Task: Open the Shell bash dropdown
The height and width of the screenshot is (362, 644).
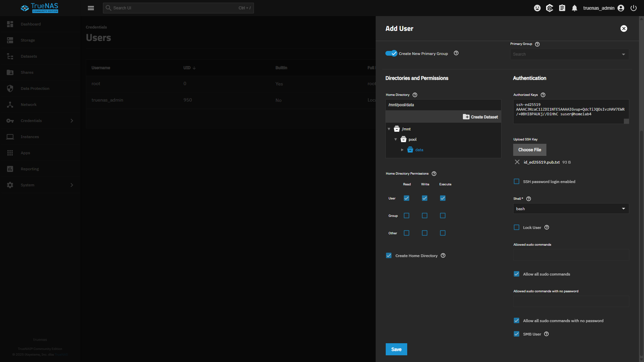Action: pyautogui.click(x=571, y=209)
